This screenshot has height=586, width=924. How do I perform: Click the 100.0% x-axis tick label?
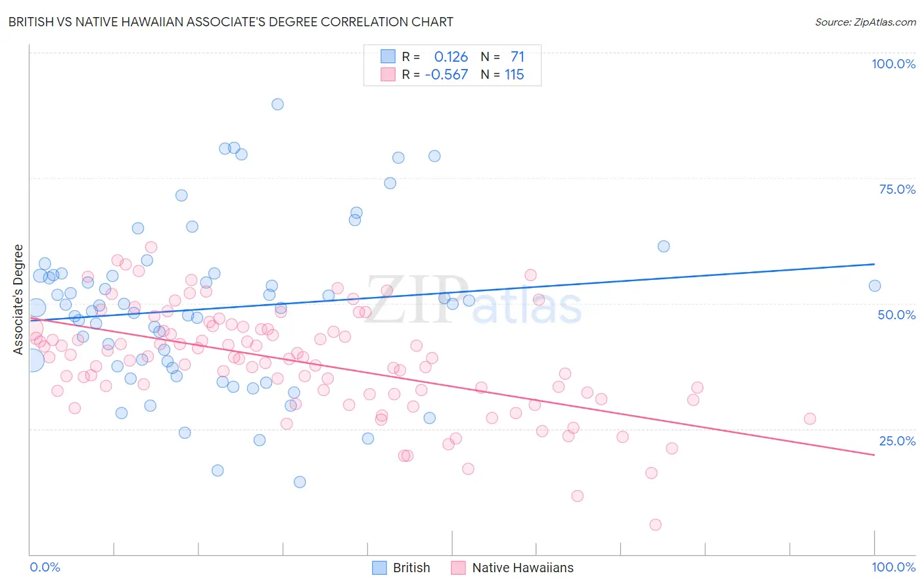tap(894, 567)
